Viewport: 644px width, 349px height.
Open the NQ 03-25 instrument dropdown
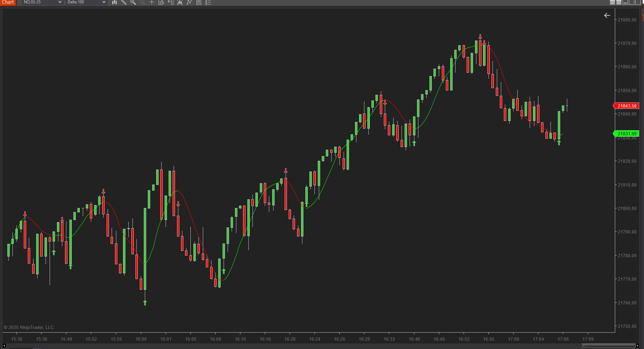pyautogui.click(x=42, y=2)
